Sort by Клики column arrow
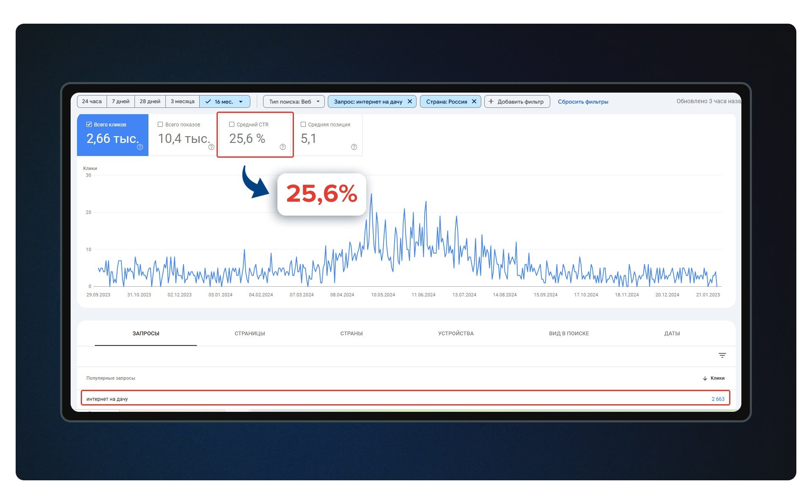812x504 pixels. pyautogui.click(x=705, y=378)
